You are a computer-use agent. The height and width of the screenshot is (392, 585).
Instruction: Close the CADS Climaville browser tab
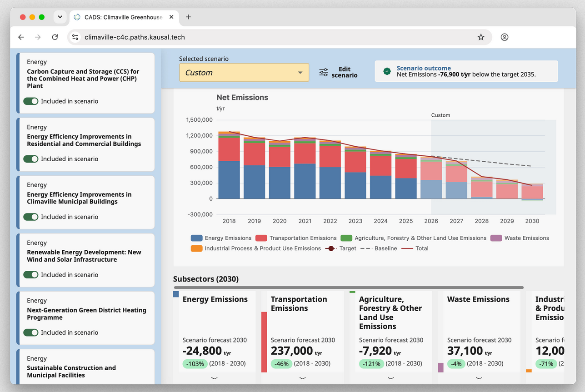pos(171,17)
